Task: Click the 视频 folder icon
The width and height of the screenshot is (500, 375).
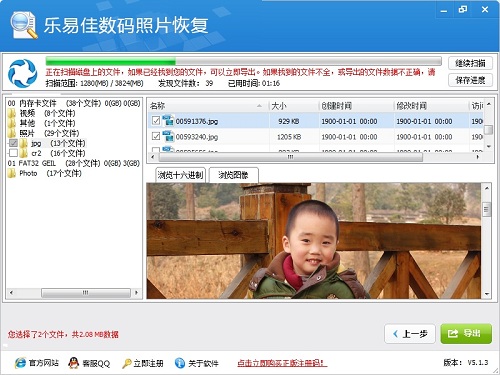Action: 12,113
